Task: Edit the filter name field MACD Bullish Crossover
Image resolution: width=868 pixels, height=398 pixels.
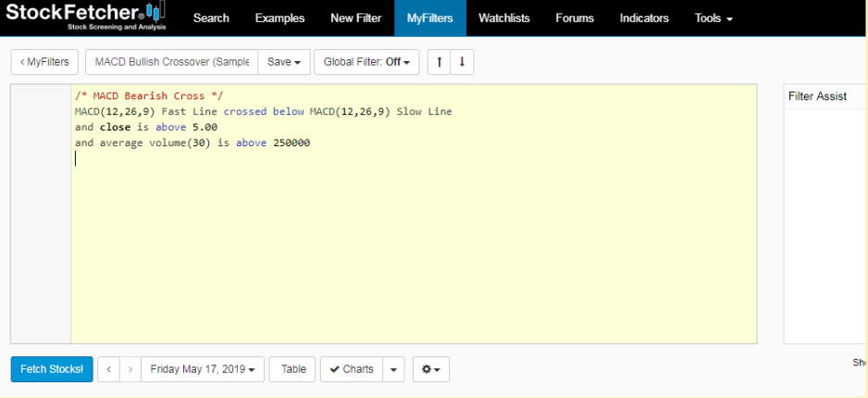Action: (171, 62)
